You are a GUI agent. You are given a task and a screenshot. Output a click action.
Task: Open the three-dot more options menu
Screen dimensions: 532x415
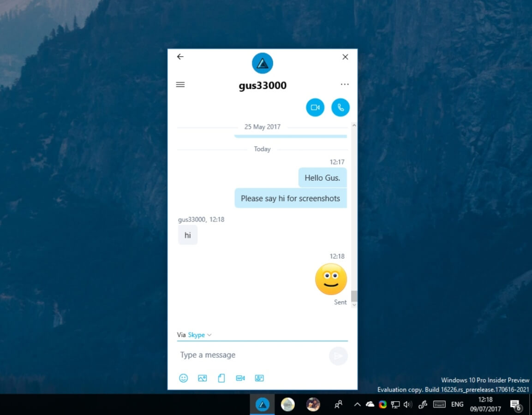[345, 84]
